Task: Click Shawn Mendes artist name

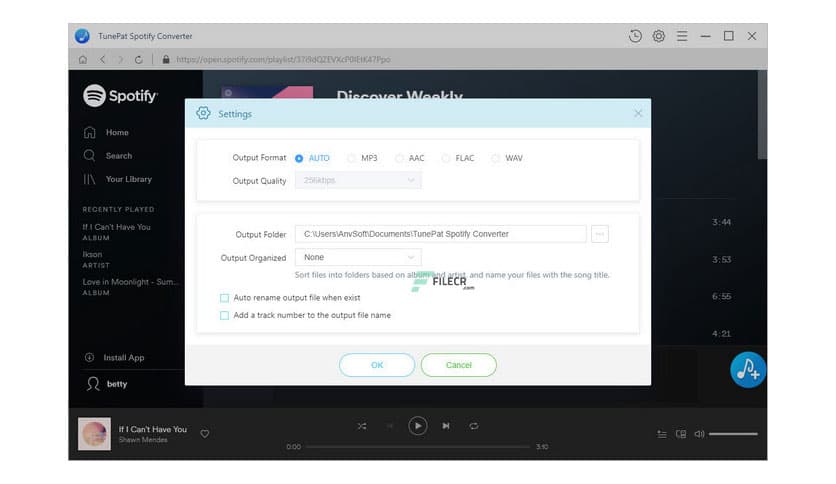Action: click(143, 440)
